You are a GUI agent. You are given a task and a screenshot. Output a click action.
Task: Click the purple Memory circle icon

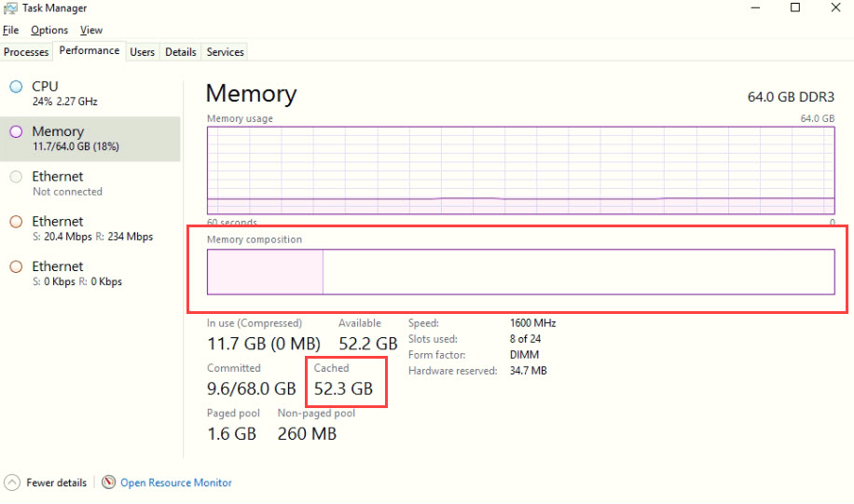point(16,131)
